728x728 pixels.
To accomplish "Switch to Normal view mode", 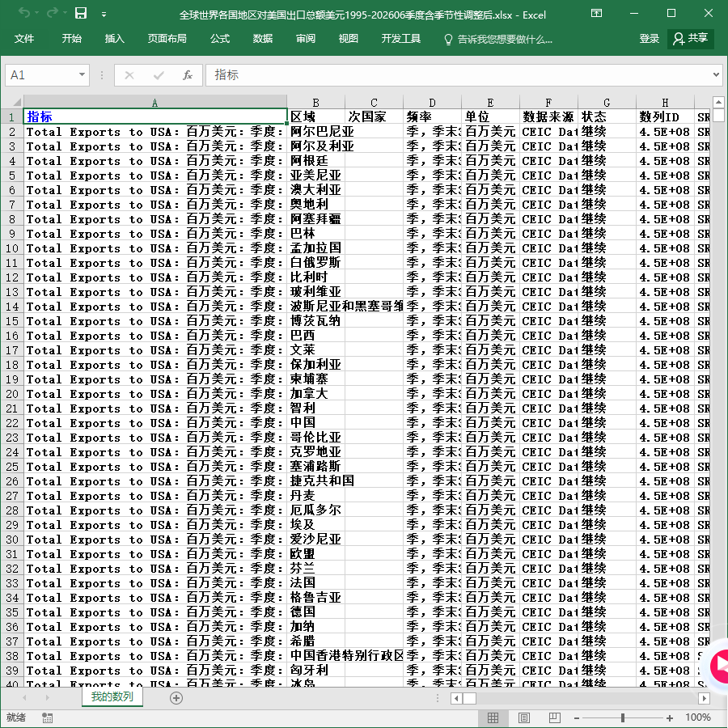I will [x=493, y=717].
